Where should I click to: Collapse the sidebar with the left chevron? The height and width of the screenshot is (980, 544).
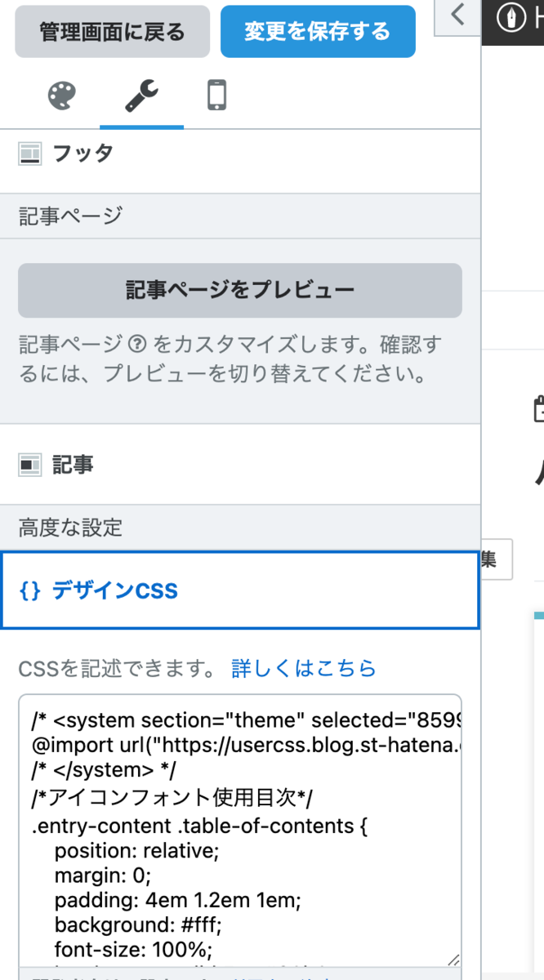(x=457, y=15)
